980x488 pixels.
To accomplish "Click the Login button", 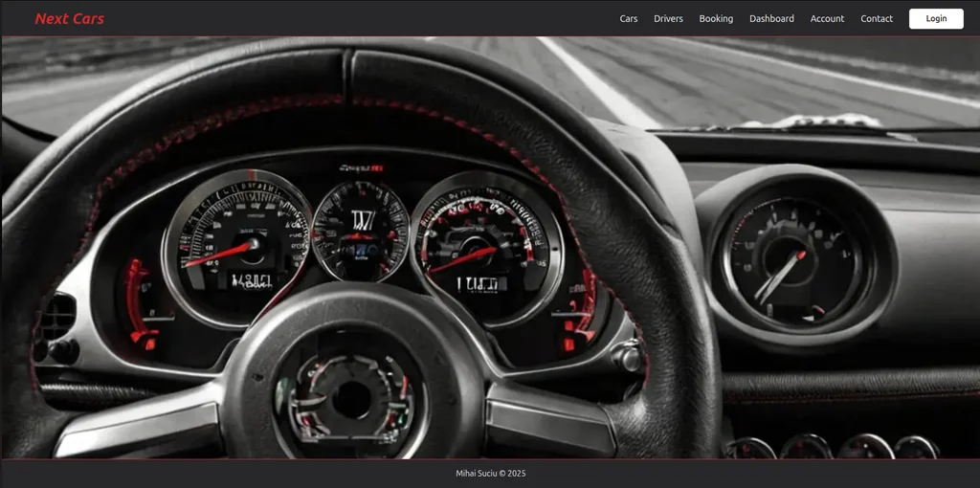I will (936, 19).
